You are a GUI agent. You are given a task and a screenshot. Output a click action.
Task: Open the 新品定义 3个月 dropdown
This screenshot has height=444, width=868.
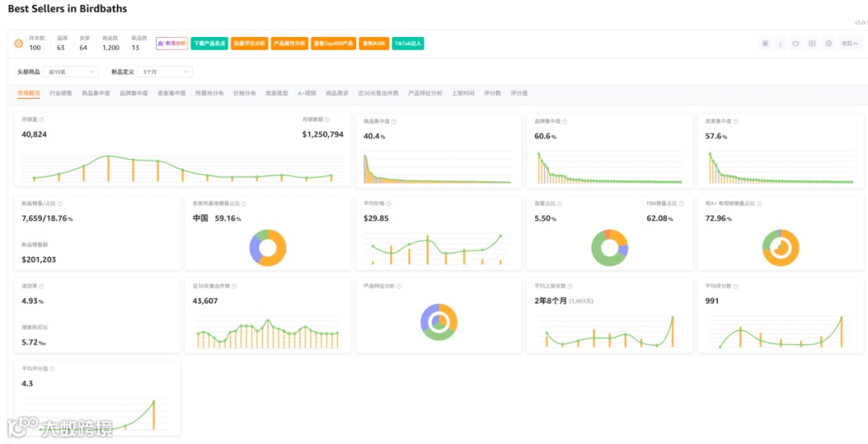click(165, 72)
